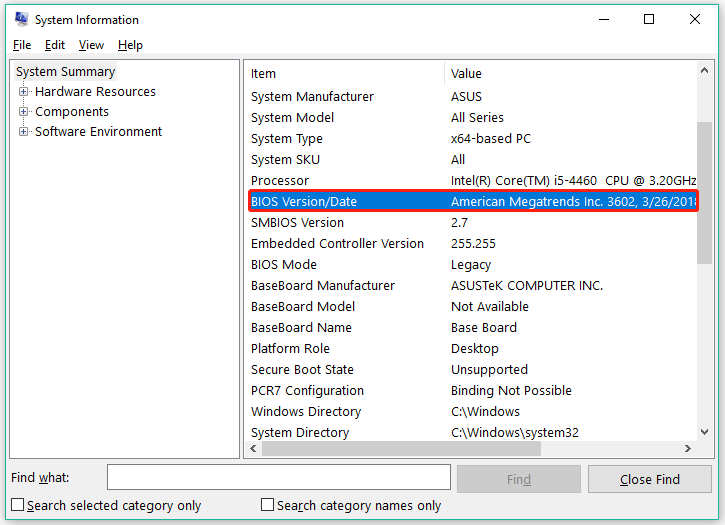Click the Value column header

coord(571,74)
